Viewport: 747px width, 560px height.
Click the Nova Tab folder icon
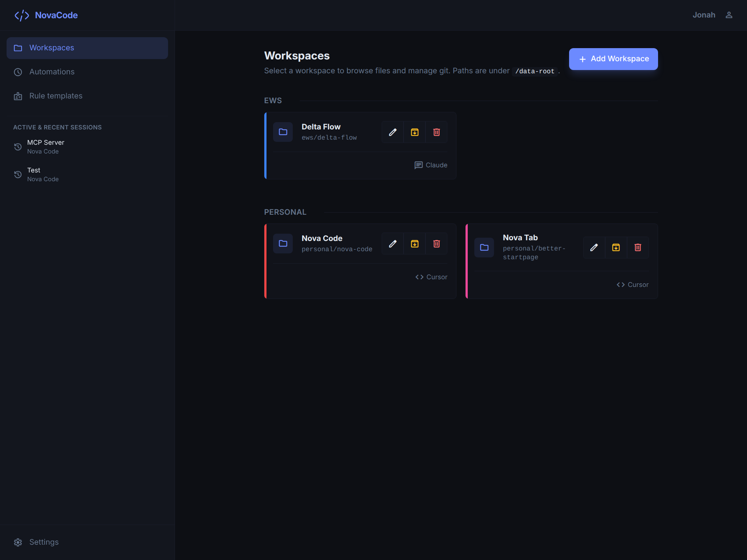click(x=484, y=248)
